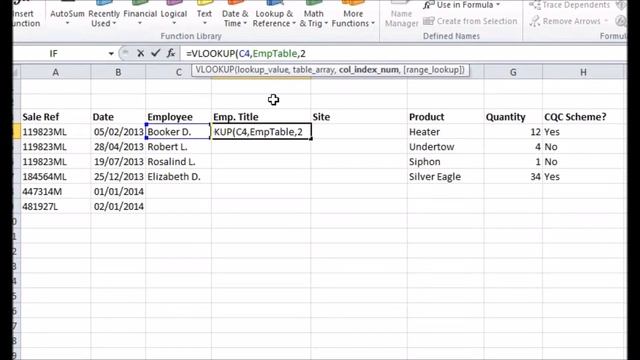The width and height of the screenshot is (640, 360).
Task: Select the date cell 19/07/2013
Action: (118, 162)
